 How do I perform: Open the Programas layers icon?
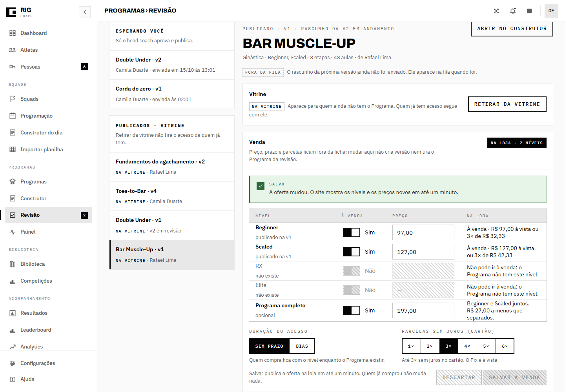[x=13, y=181]
